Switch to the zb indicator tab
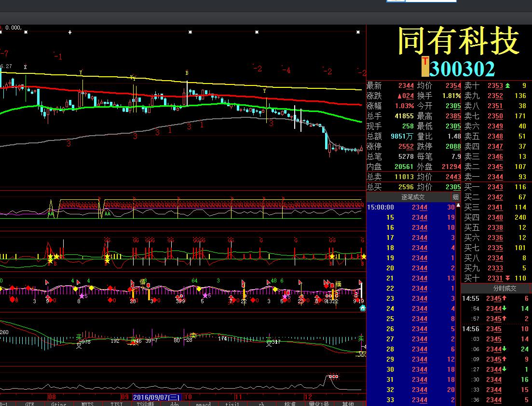 coord(261,404)
